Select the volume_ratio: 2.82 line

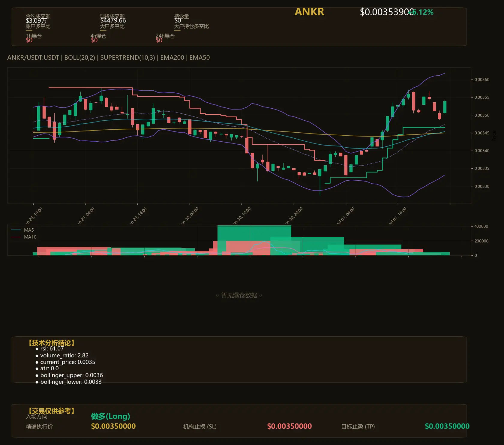click(x=62, y=355)
